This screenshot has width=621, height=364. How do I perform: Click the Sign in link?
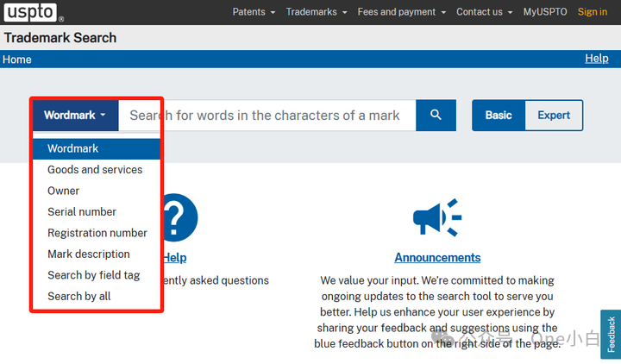[592, 12]
